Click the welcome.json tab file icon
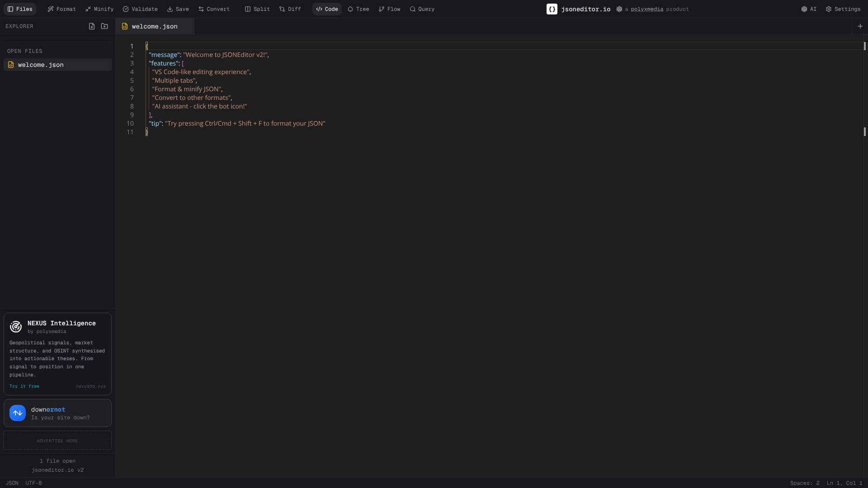The image size is (868, 488). [125, 26]
